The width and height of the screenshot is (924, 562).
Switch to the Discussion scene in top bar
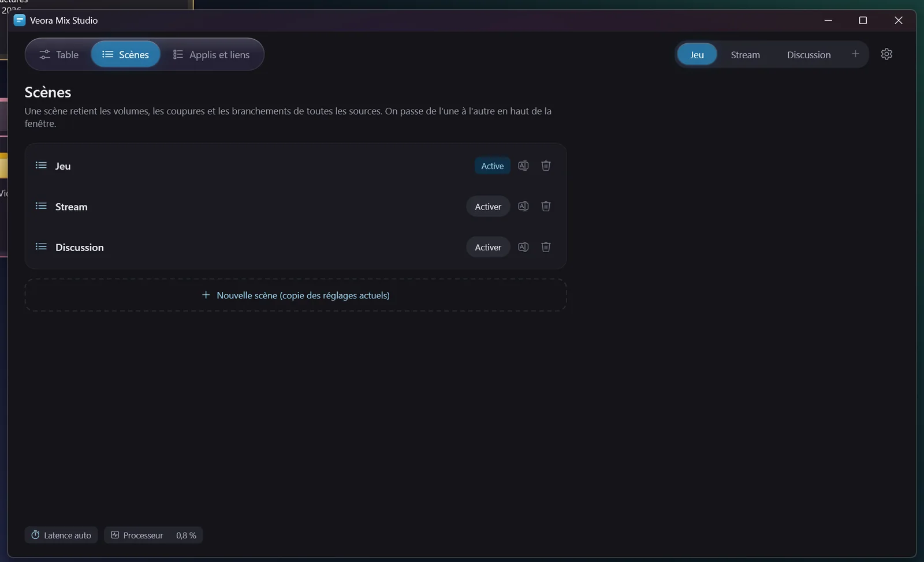(808, 54)
